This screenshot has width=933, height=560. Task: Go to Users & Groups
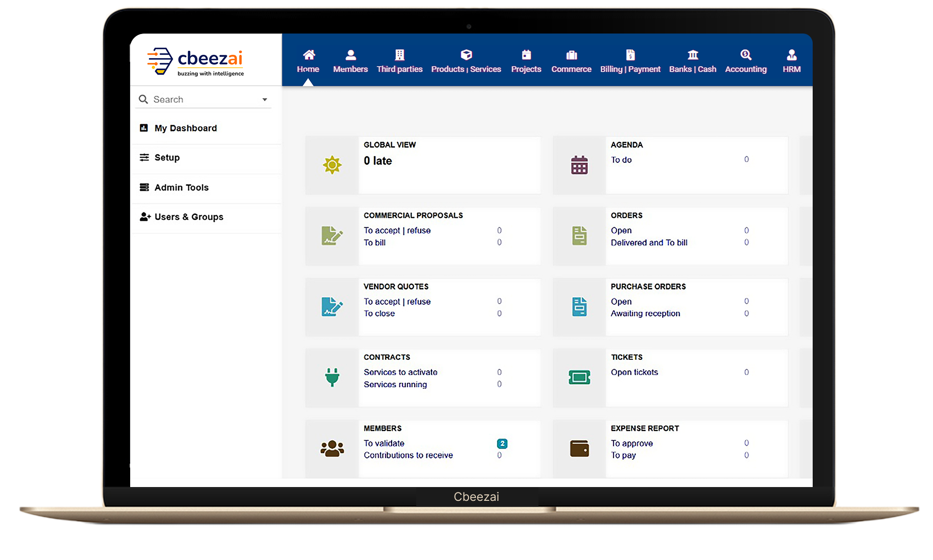click(188, 217)
